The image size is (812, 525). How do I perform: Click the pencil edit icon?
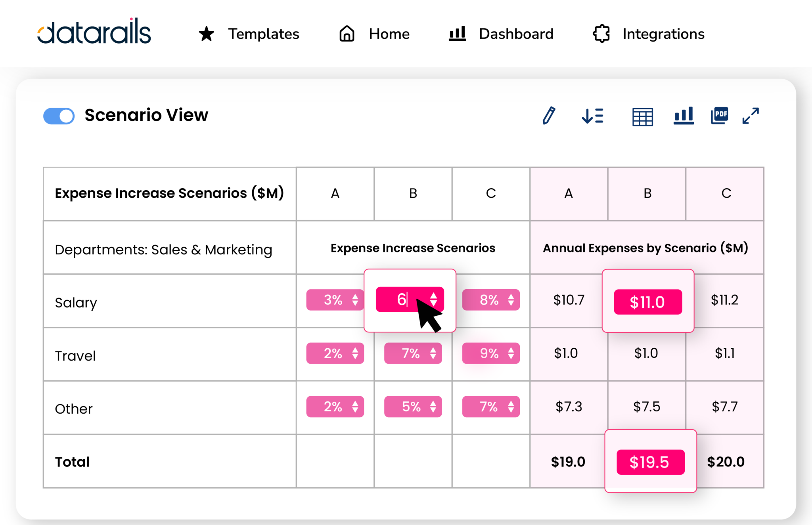(x=549, y=116)
